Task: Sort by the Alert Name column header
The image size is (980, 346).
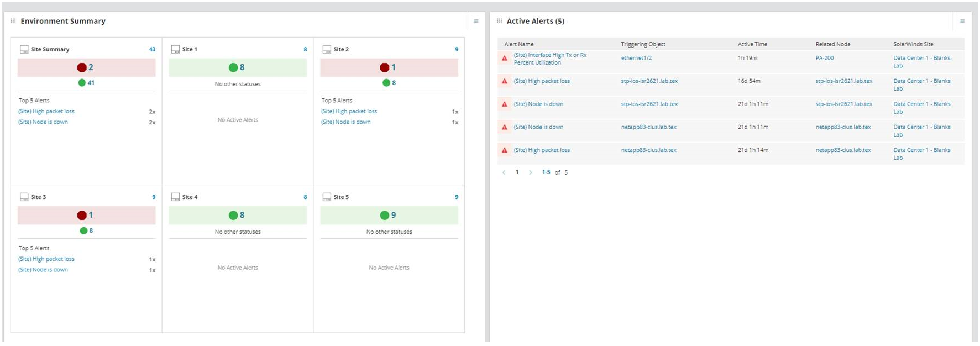Action: coord(519,44)
